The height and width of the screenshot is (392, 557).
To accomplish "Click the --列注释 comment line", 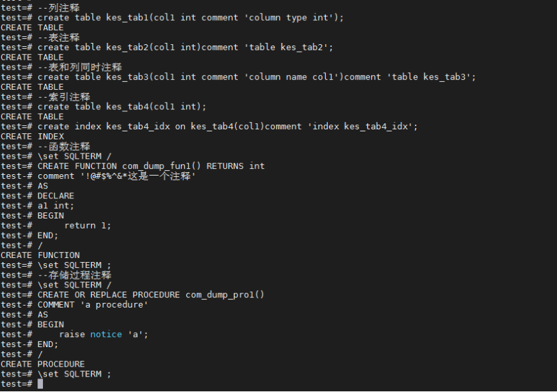I will pyautogui.click(x=58, y=7).
